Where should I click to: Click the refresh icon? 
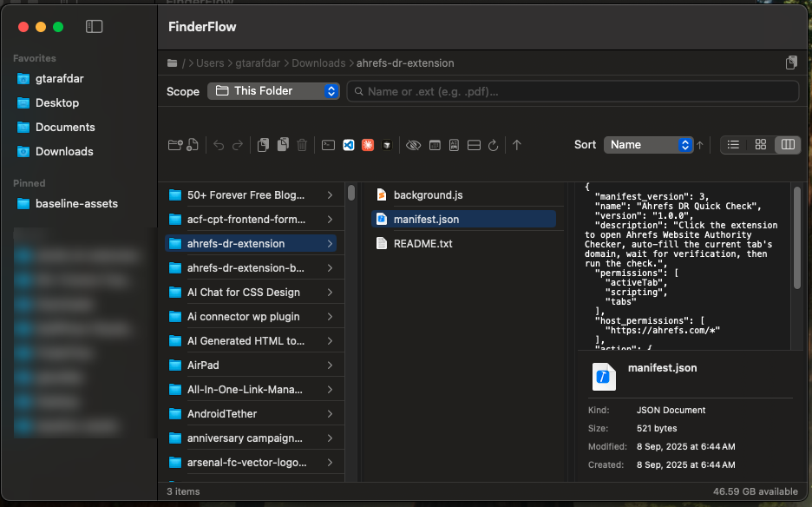coord(493,145)
